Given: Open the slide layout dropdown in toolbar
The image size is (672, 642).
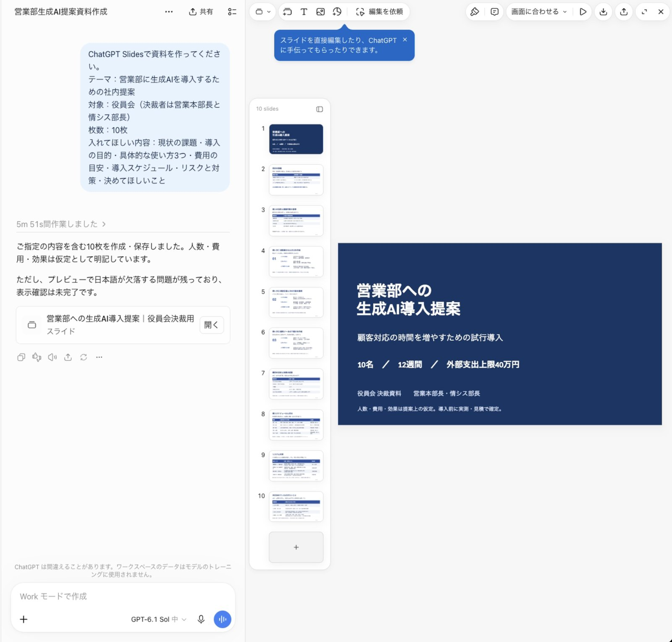Looking at the screenshot, I should (x=263, y=12).
